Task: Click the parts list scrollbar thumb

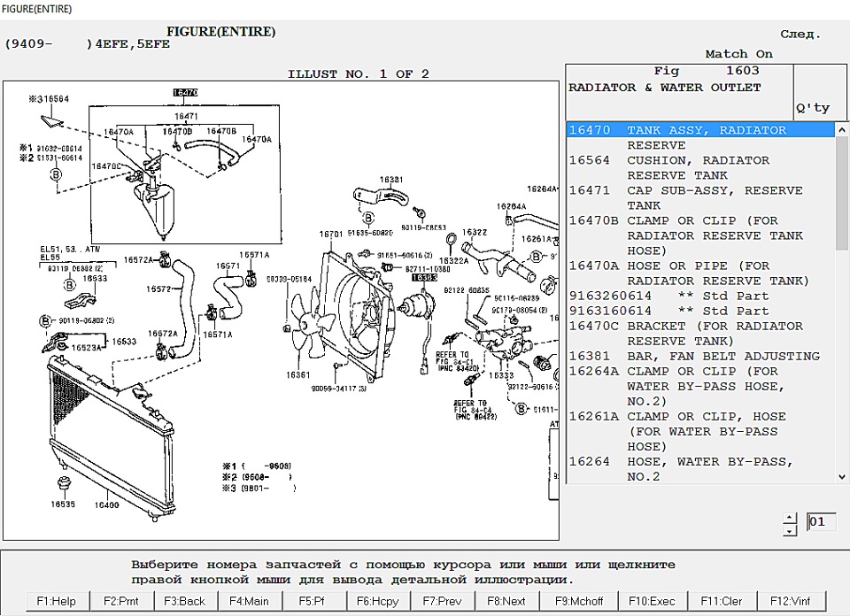Action: point(841,192)
